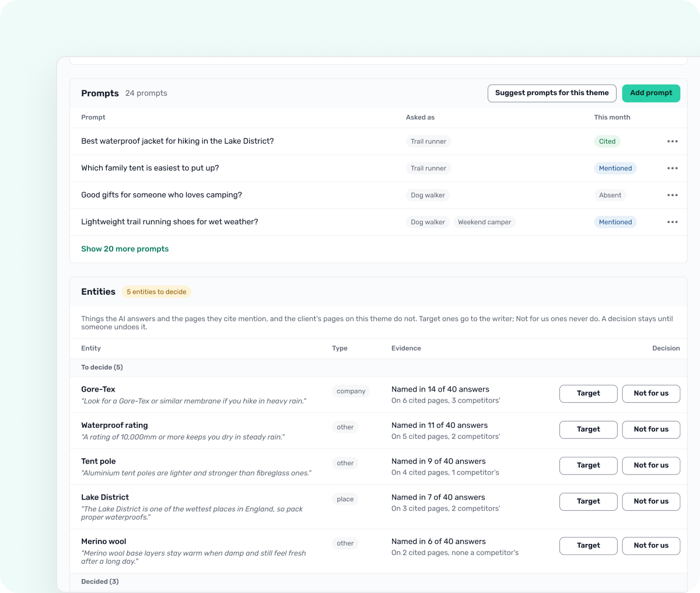Image resolution: width=700 pixels, height=593 pixels.
Task: Mark Waterproof rating as Target
Action: pyautogui.click(x=588, y=430)
